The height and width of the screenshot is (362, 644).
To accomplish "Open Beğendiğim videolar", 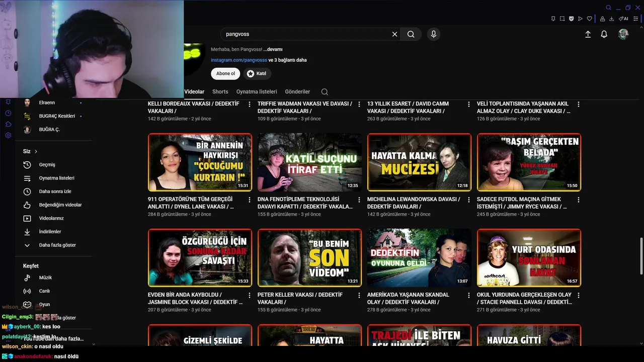I will [x=60, y=205].
